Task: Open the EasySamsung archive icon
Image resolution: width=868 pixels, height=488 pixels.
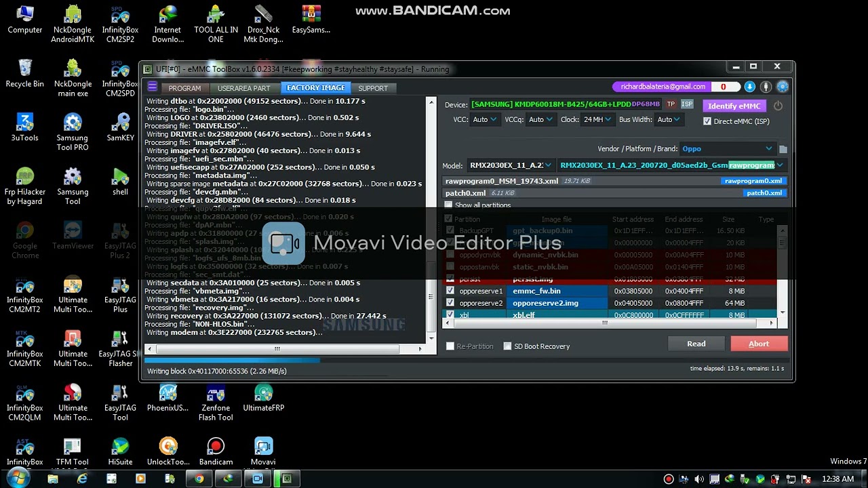Action: [311, 20]
